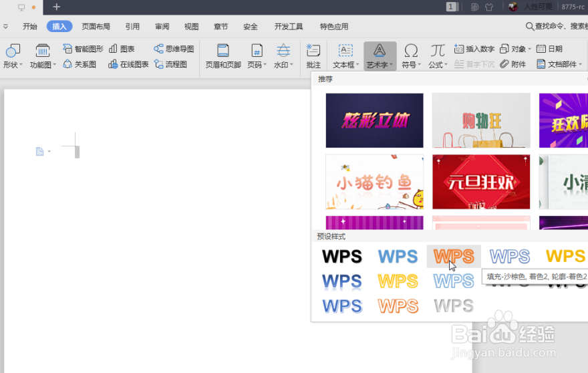This screenshot has width=588, height=373.
Task: Switch to the 视图 tab
Action: point(191,26)
